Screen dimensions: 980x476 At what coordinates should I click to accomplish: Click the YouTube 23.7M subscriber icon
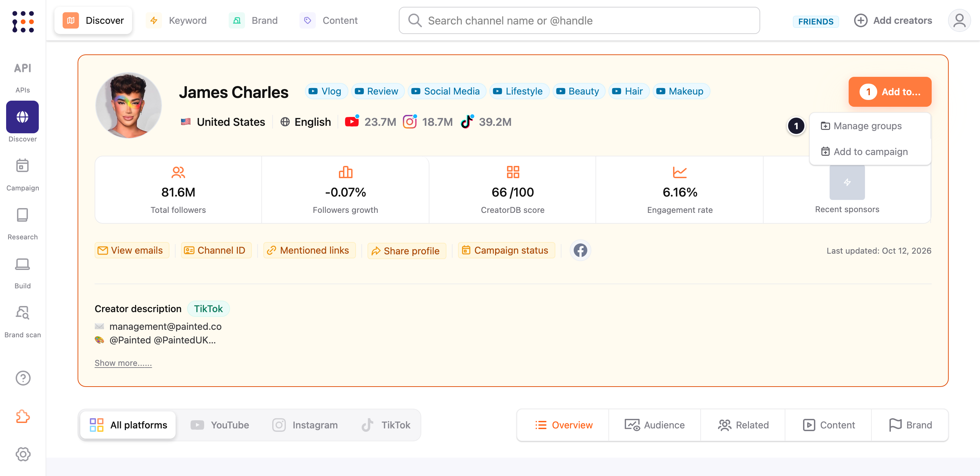pos(352,122)
